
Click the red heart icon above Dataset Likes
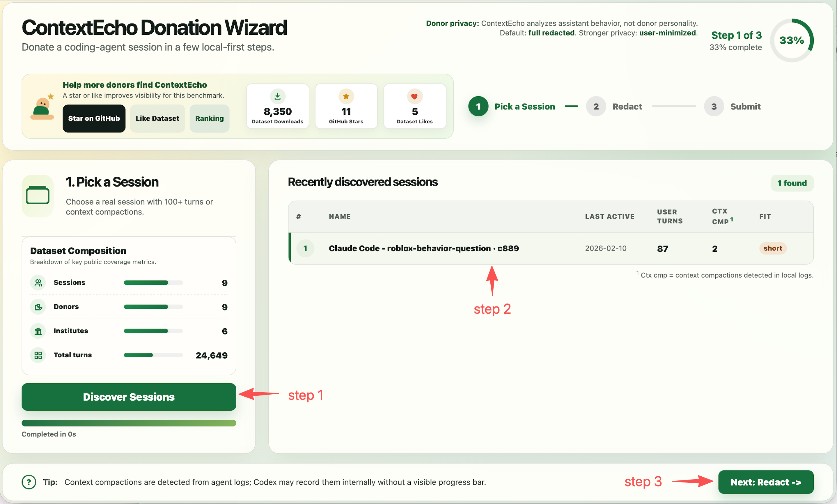[415, 96]
